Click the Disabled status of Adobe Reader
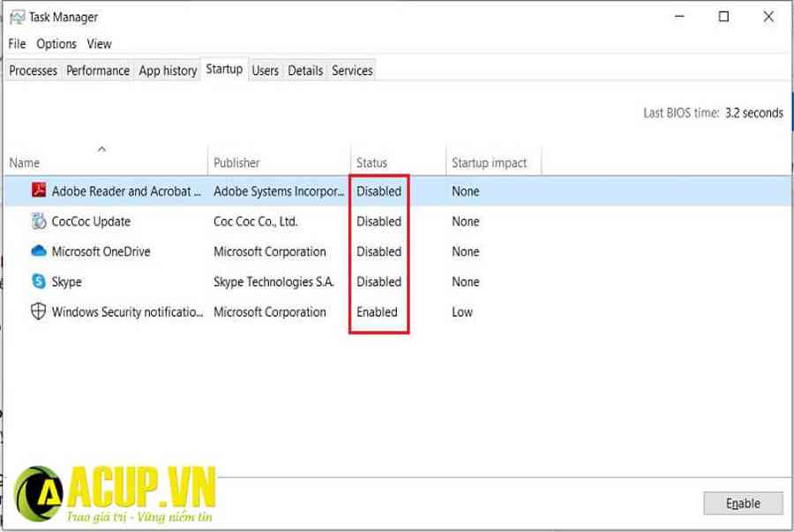The width and height of the screenshot is (794, 532). pos(378,191)
